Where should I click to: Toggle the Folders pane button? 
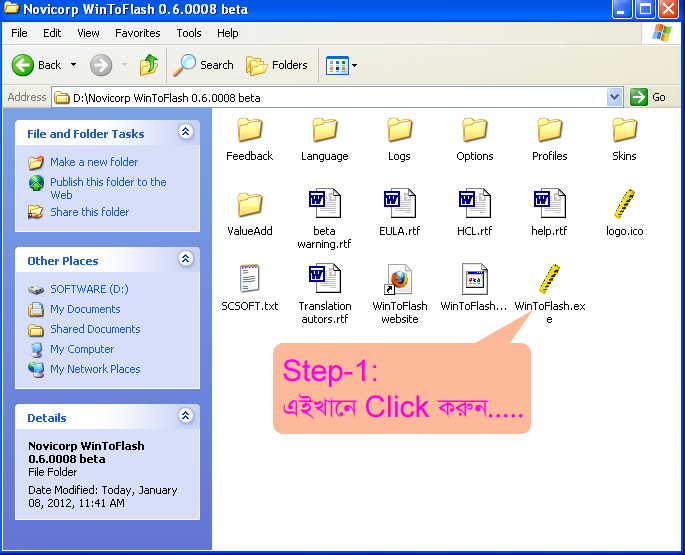[x=277, y=65]
